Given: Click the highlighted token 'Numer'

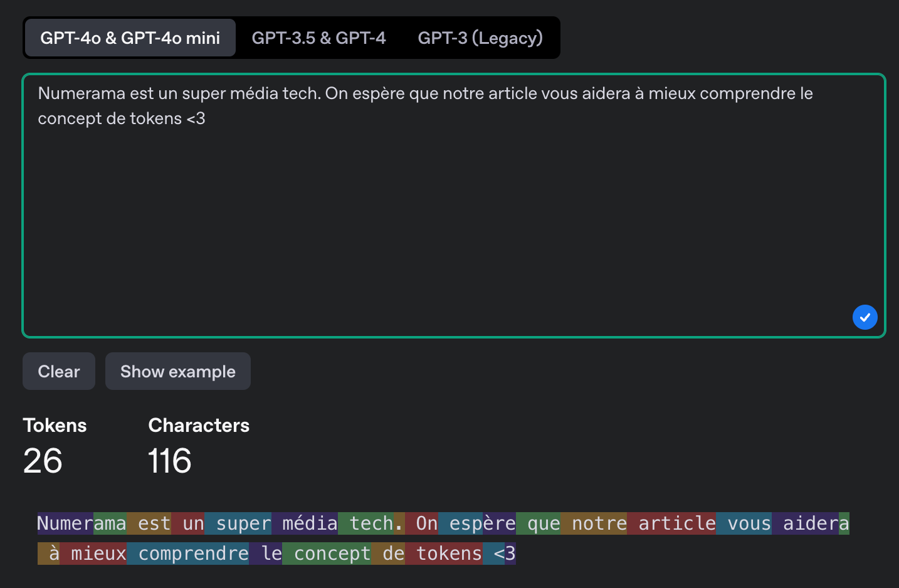Looking at the screenshot, I should point(65,523).
